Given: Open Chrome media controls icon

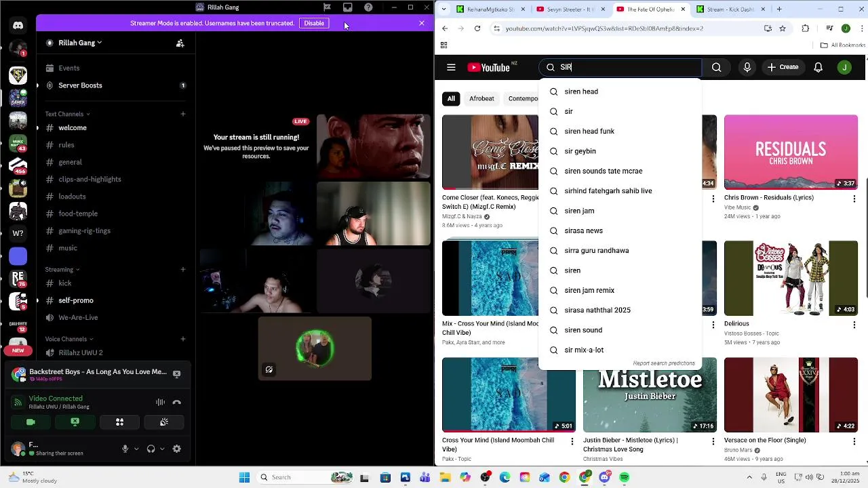Looking at the screenshot, I should pyautogui.click(x=830, y=28).
